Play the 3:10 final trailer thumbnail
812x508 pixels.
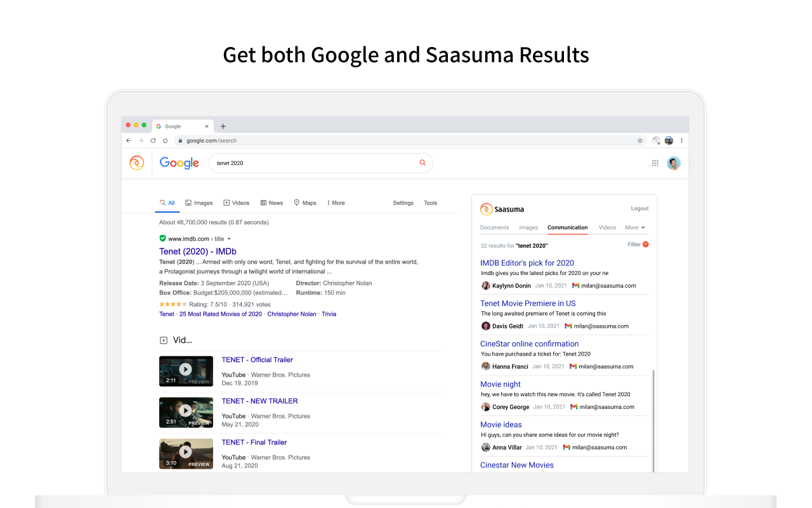tap(186, 453)
